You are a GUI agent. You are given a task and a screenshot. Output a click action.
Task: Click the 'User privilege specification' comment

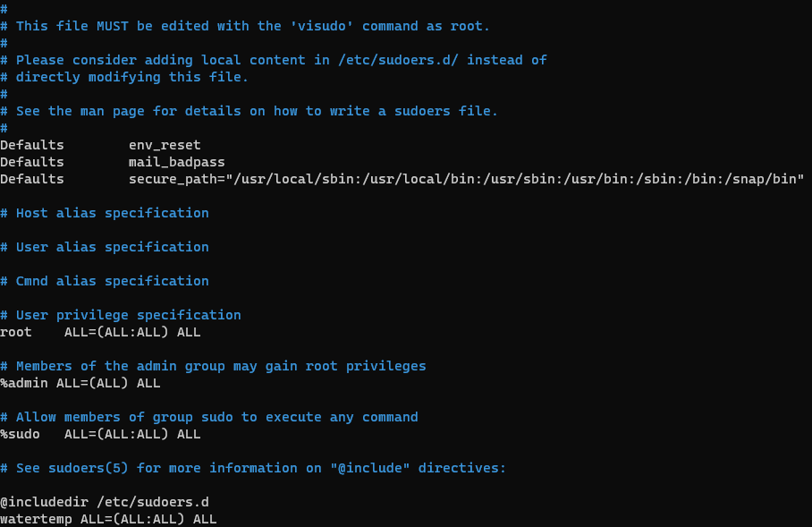[x=128, y=315]
